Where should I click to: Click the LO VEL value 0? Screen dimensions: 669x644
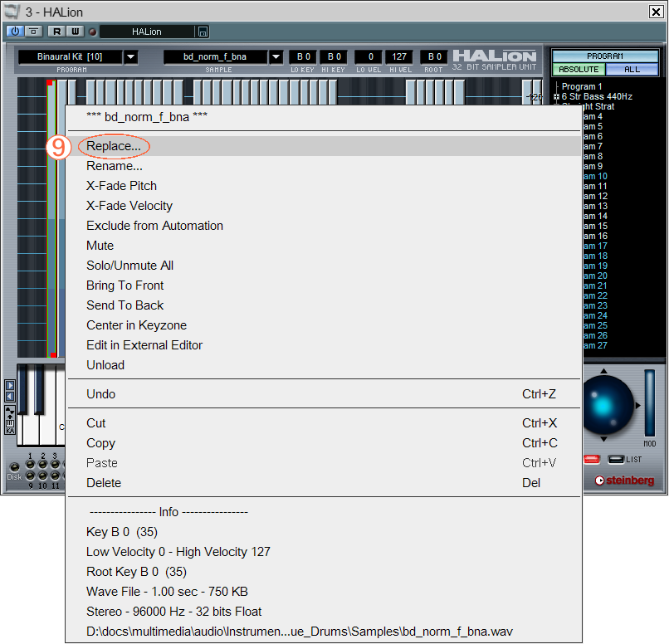[x=370, y=56]
